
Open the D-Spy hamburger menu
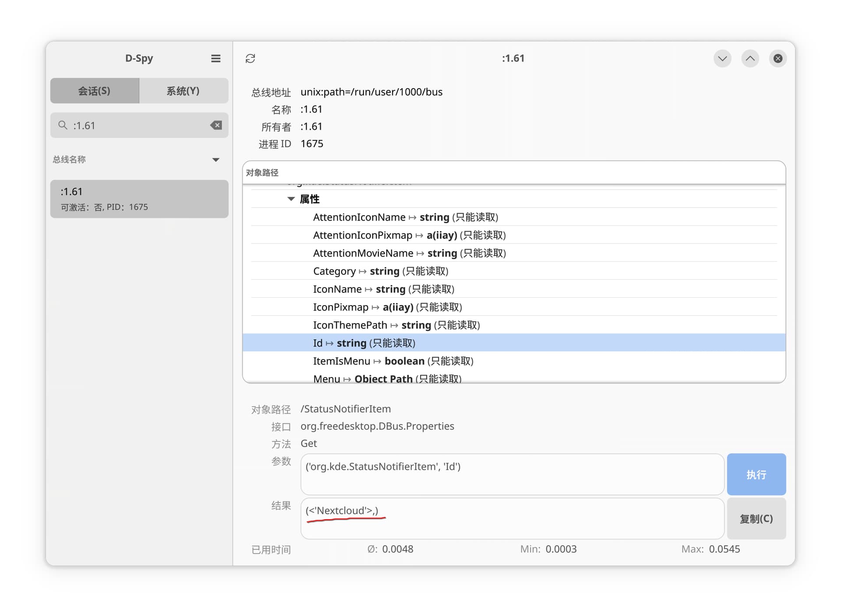click(x=216, y=58)
